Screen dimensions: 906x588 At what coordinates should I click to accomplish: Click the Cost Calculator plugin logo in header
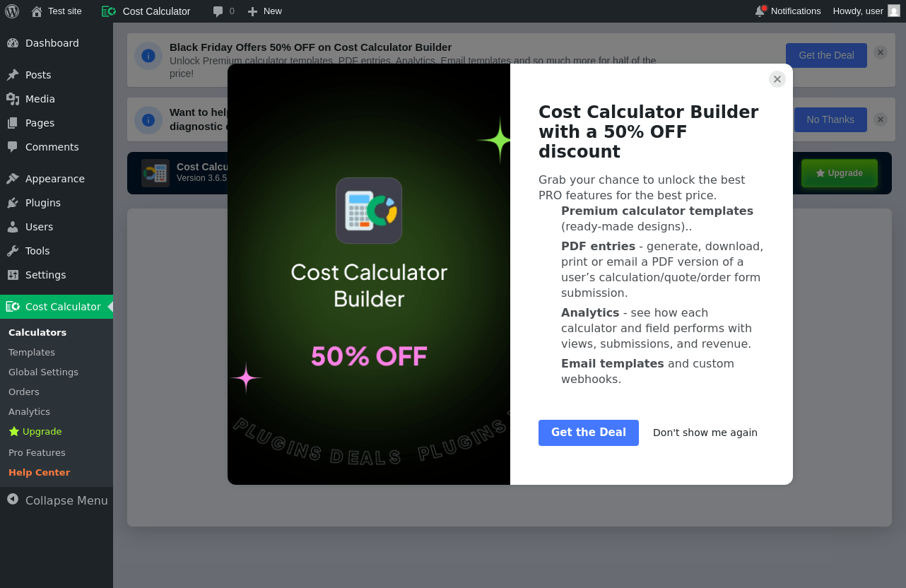pyautogui.click(x=155, y=173)
